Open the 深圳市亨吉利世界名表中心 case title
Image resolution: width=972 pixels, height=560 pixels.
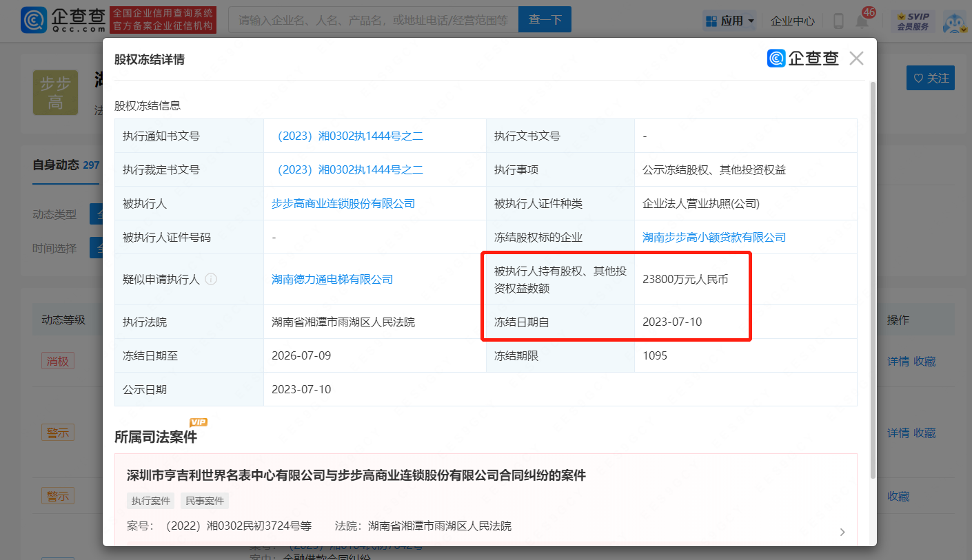pos(356,475)
